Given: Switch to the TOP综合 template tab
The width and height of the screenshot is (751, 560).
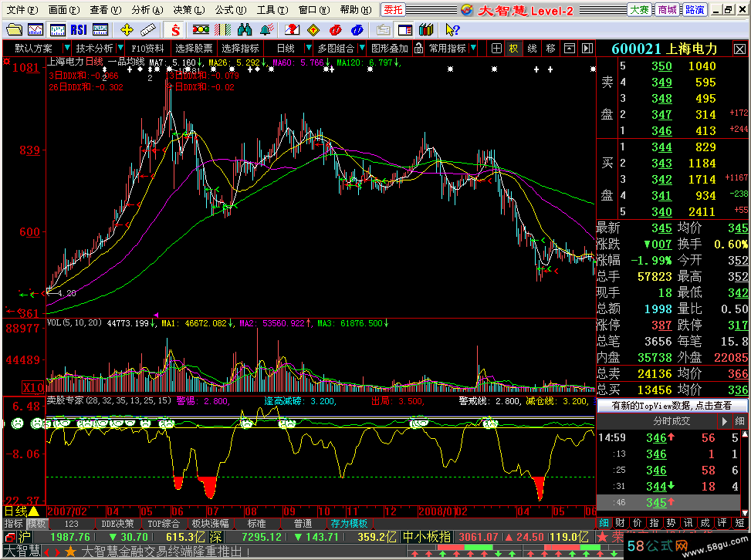Looking at the screenshot, I should click(x=164, y=524).
